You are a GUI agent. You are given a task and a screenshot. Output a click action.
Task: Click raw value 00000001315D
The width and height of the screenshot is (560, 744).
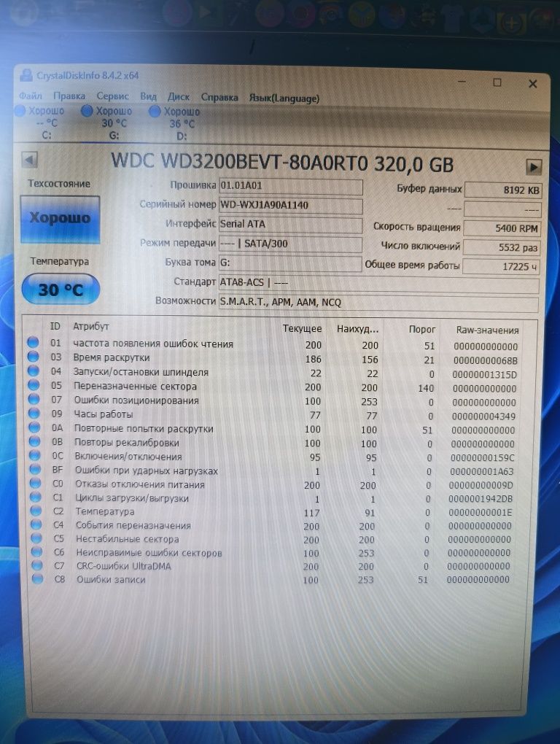pos(484,375)
